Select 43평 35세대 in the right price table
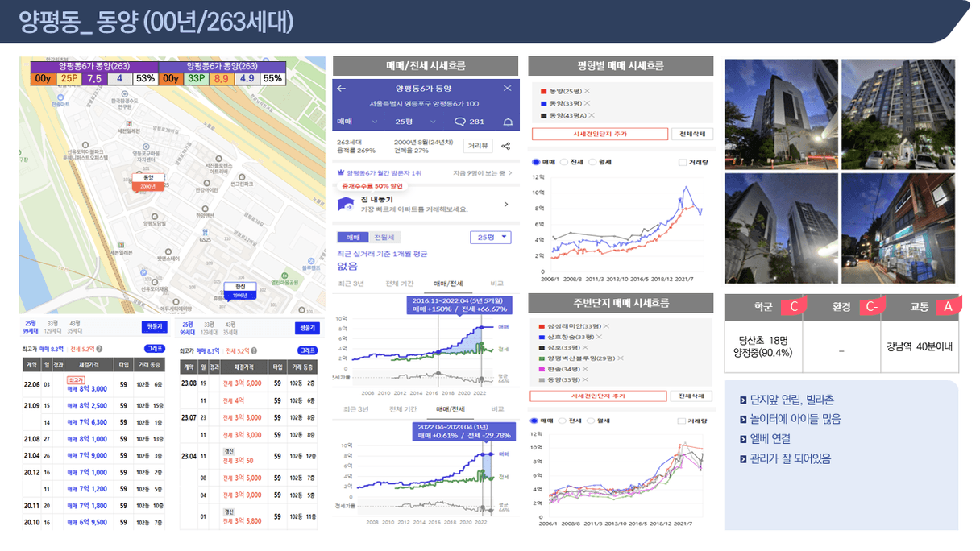Image resolution: width=980 pixels, height=551 pixels. point(230,328)
